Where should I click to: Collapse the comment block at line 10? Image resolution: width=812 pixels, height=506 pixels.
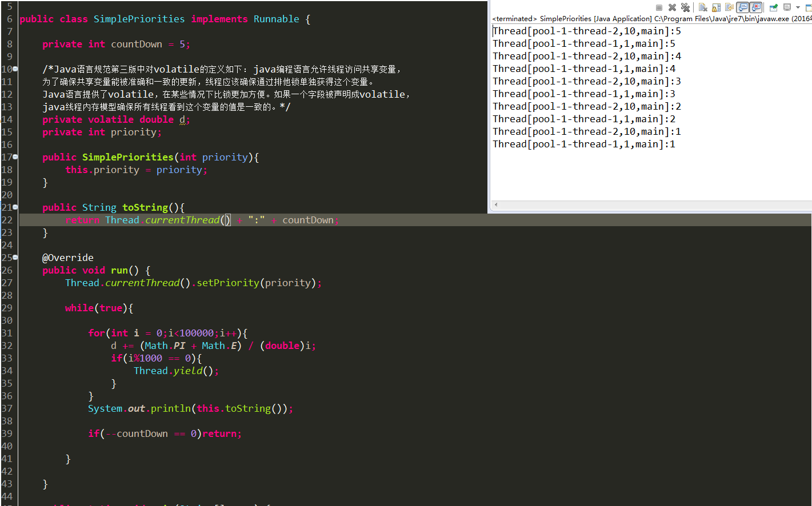[15, 69]
